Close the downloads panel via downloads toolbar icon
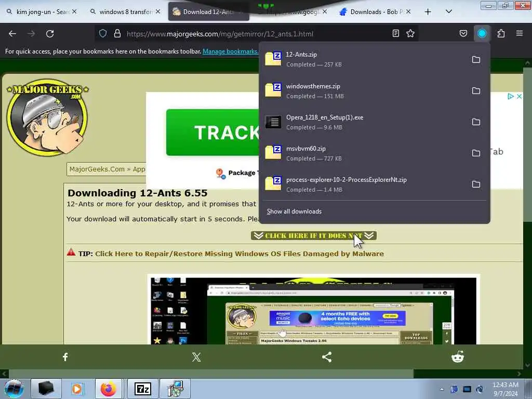This screenshot has height=399, width=532. tap(482, 33)
